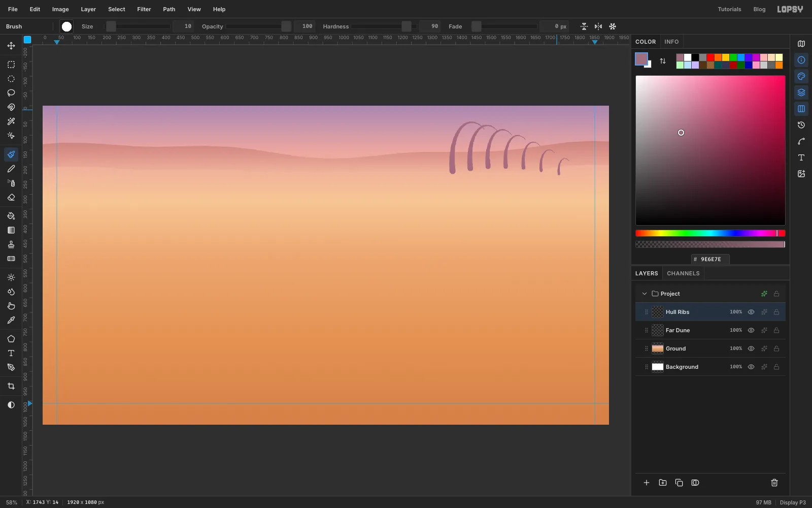The height and width of the screenshot is (508, 812).
Task: Select the Text tool in left toolbar
Action: tap(11, 353)
